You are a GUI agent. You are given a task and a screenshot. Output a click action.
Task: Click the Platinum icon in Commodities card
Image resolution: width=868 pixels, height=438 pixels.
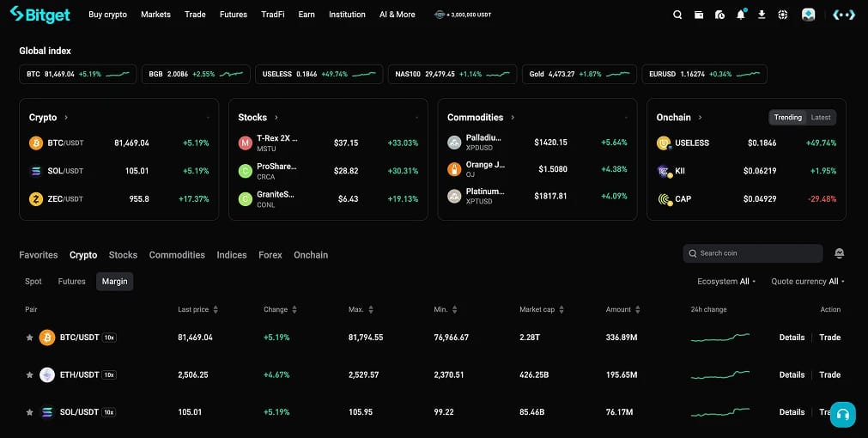coord(454,196)
